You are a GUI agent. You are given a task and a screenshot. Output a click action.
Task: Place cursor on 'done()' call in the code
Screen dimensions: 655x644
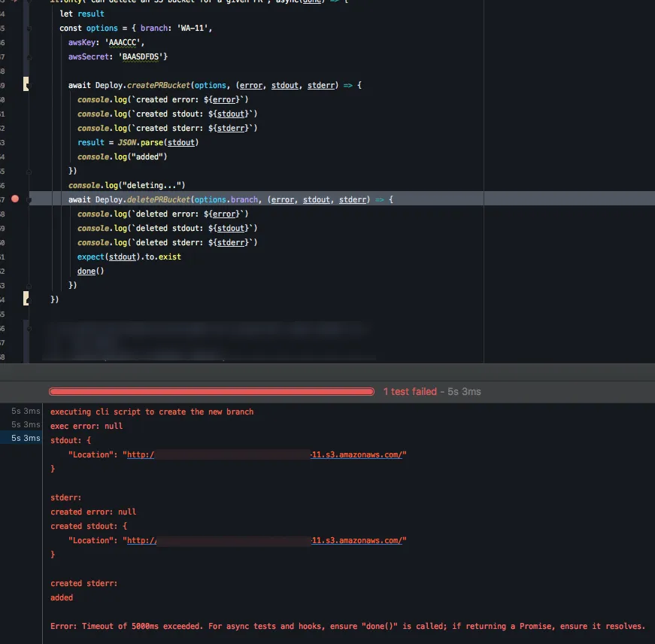point(91,272)
